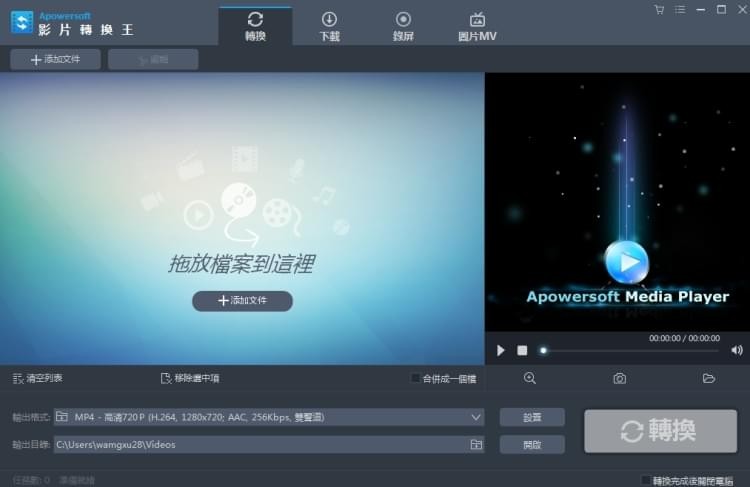Viewport: 750px width, 487px height.
Task: Open the 錄屏 screen record tab
Action: (x=403, y=26)
